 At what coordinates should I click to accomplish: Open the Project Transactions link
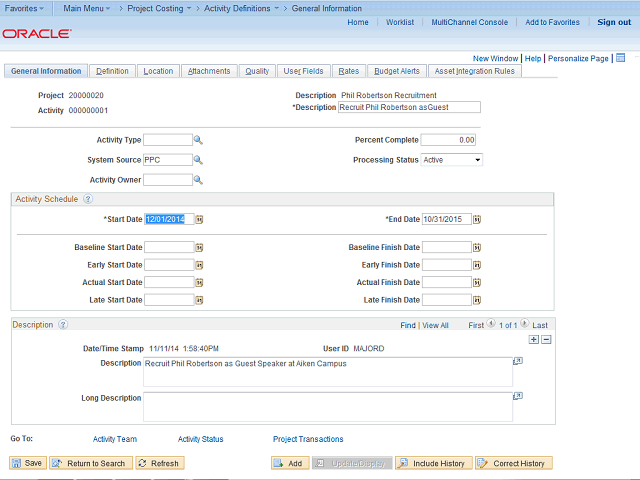[308, 439]
